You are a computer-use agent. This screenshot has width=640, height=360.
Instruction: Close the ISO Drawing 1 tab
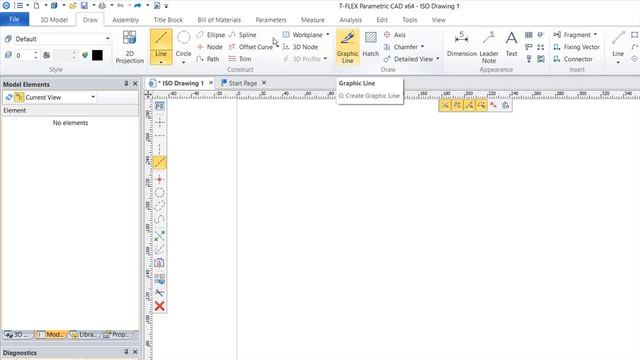[211, 83]
